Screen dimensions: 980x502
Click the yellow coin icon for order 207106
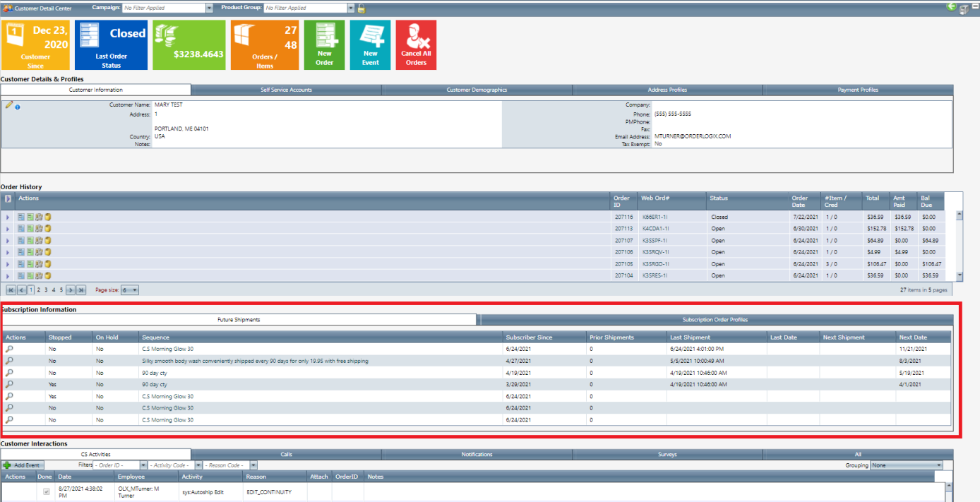pyautogui.click(x=48, y=252)
